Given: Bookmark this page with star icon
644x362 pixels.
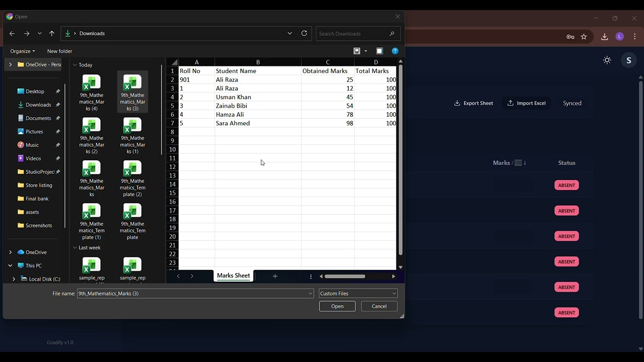Looking at the screenshot, I should (584, 37).
